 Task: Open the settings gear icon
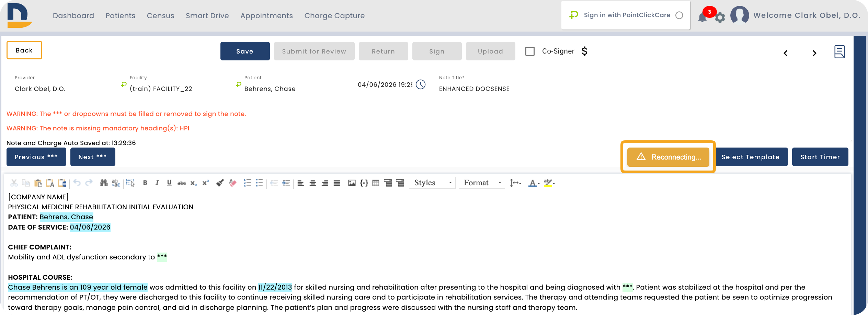point(720,17)
